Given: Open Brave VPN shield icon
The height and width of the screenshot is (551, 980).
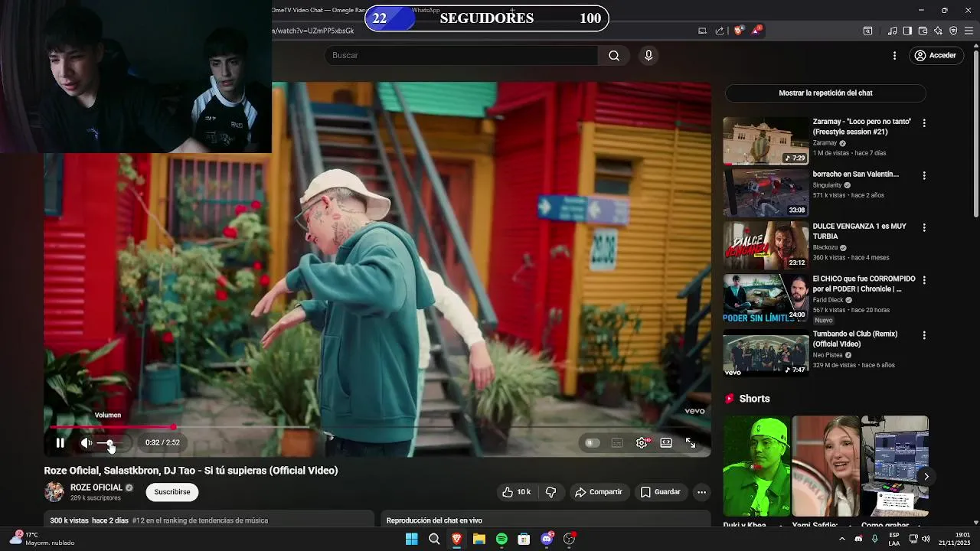Looking at the screenshot, I should click(x=953, y=31).
